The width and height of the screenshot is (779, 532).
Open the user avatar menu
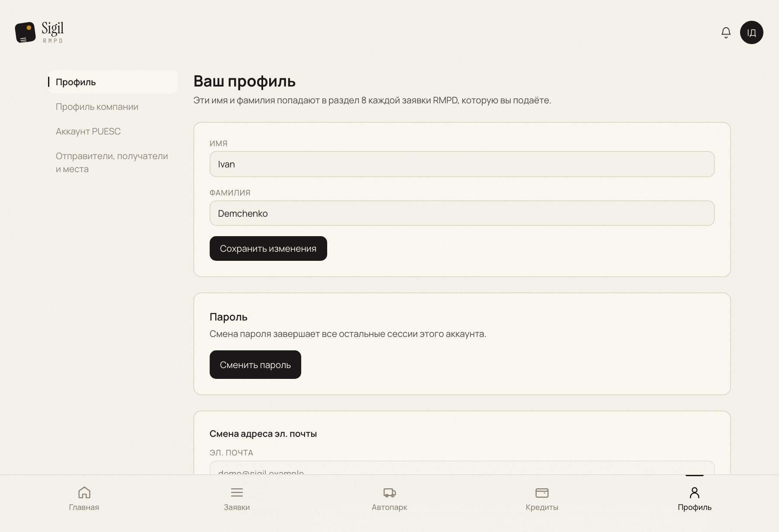751,32
